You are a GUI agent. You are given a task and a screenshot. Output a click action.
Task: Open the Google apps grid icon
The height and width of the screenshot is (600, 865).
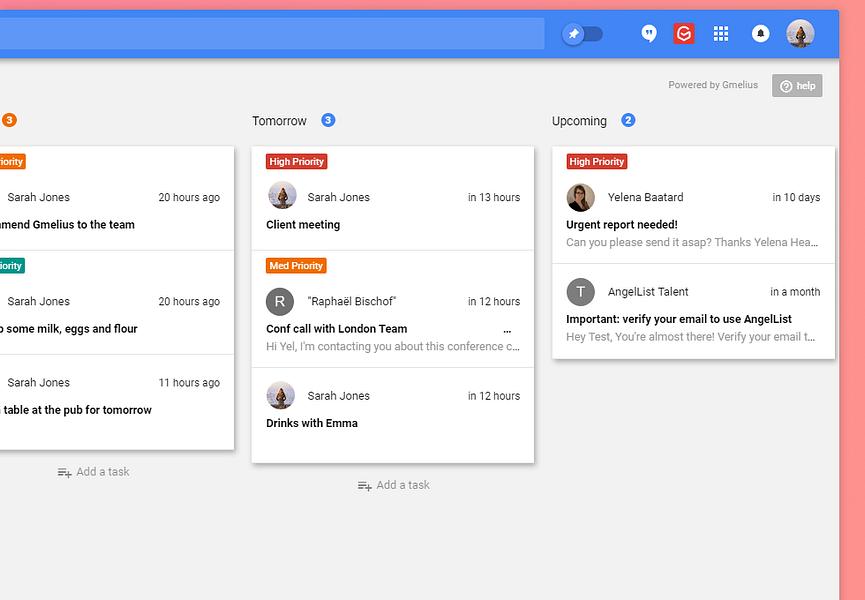click(720, 34)
